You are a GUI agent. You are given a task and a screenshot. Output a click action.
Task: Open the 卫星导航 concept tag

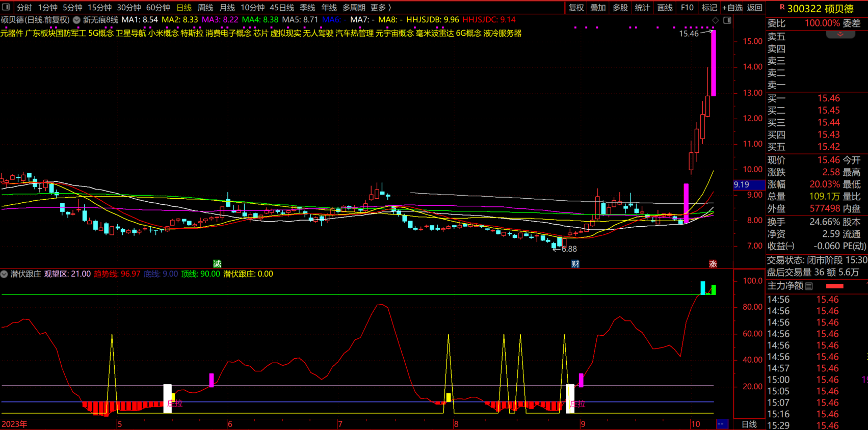131,33
